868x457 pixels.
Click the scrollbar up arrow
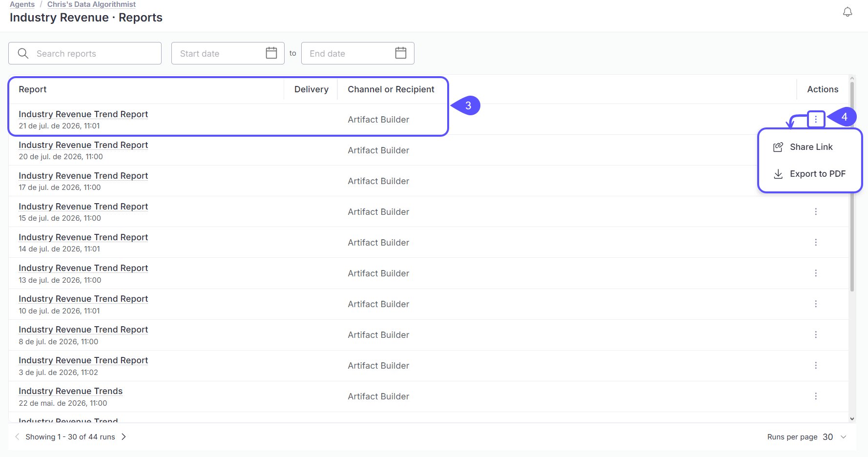852,78
